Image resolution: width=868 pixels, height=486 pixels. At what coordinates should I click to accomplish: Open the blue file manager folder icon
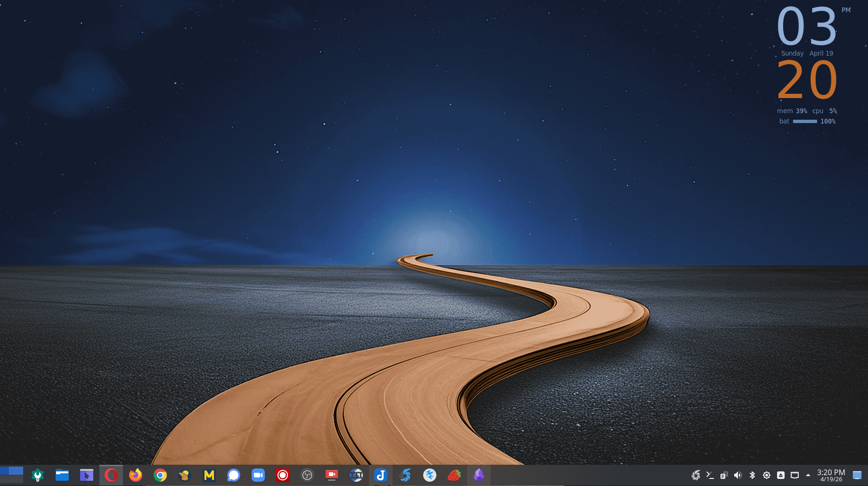click(x=62, y=475)
